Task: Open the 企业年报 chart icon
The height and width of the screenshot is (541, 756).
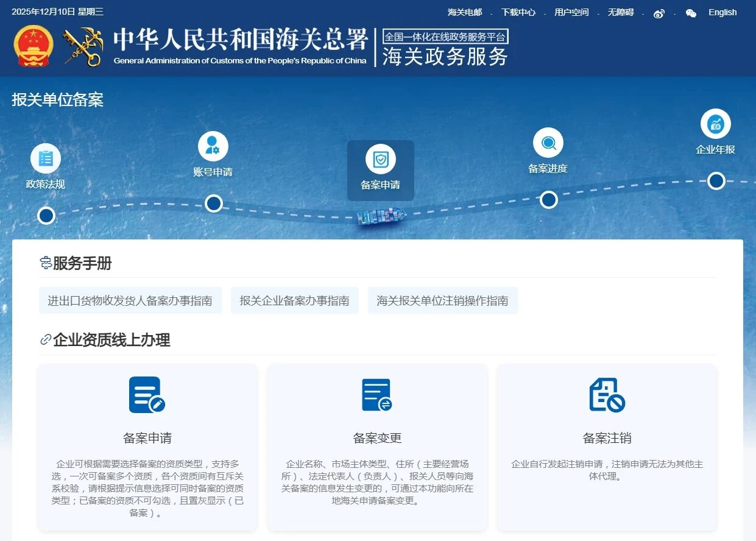Action: coord(716,124)
